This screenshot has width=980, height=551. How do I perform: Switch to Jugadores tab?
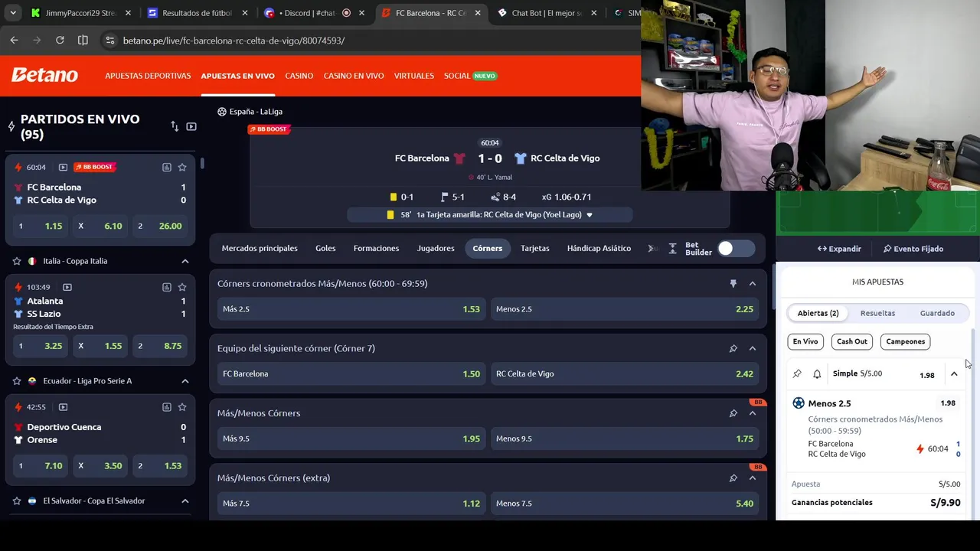(436, 248)
